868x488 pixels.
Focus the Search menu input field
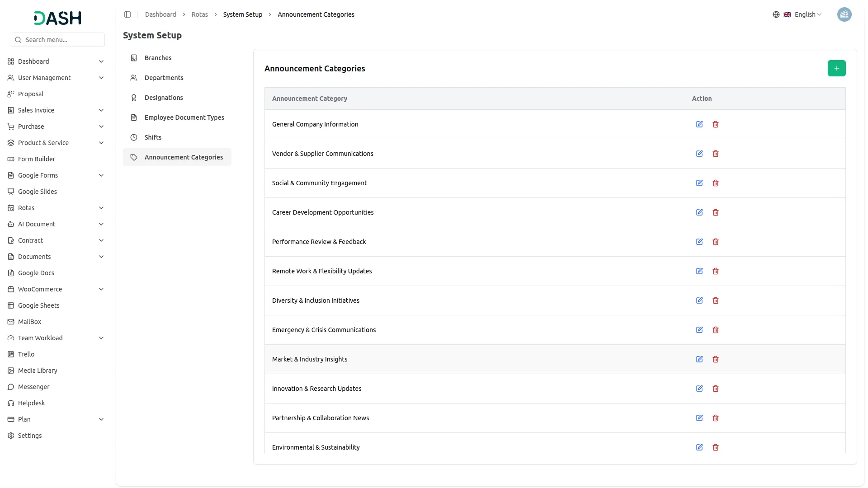pyautogui.click(x=62, y=40)
